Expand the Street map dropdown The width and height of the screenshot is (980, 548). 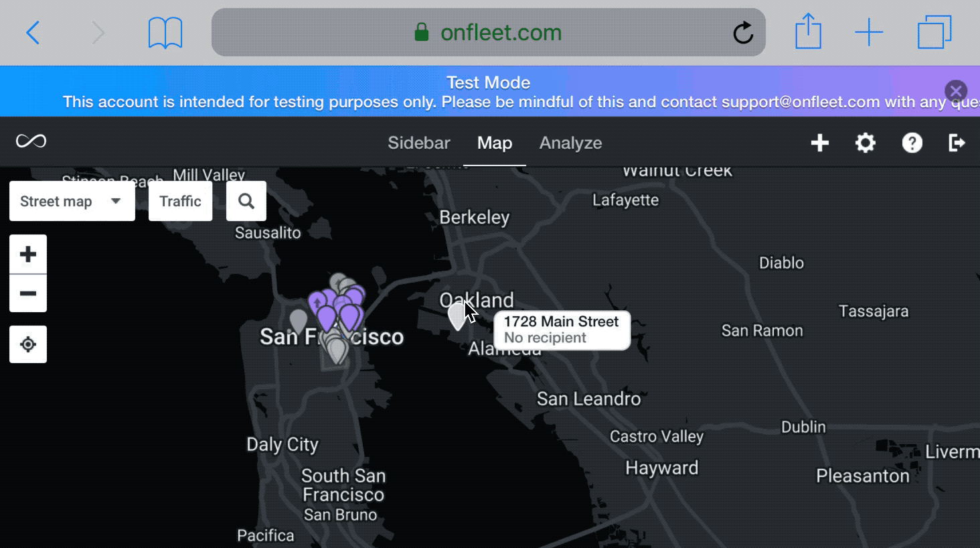point(72,201)
